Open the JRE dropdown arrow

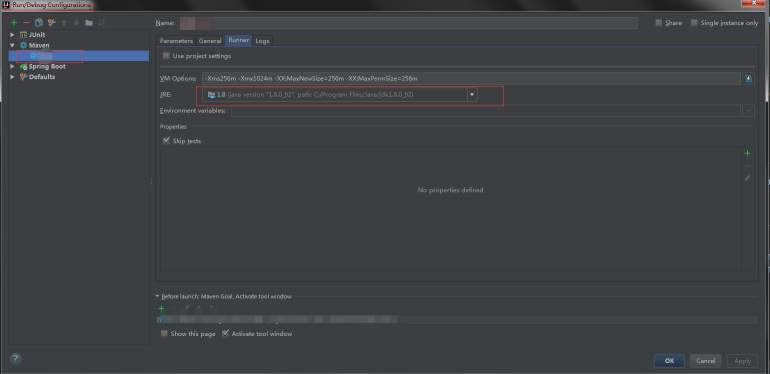tap(472, 94)
